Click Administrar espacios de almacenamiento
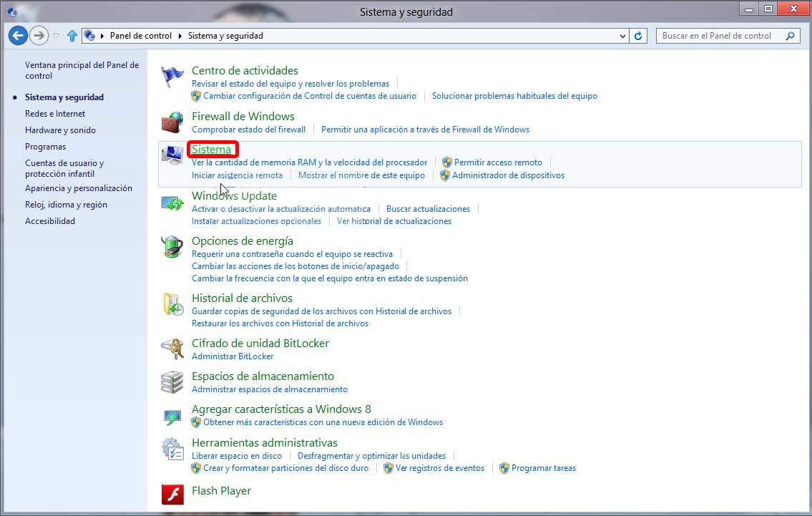 point(270,389)
